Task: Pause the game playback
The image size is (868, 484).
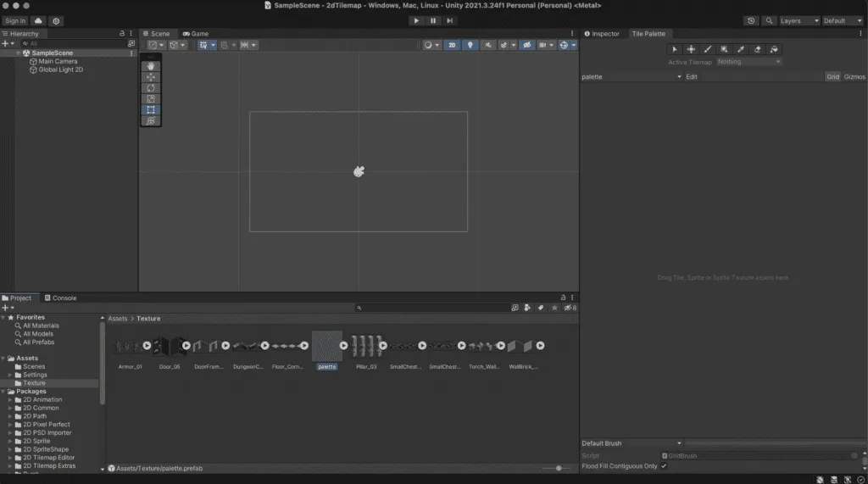Action: (433, 20)
